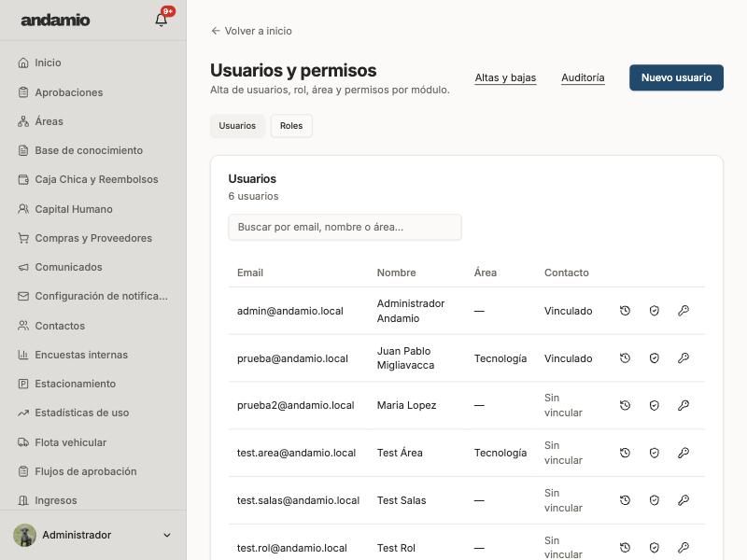Open permissions shield for Maria Lopez

655,405
